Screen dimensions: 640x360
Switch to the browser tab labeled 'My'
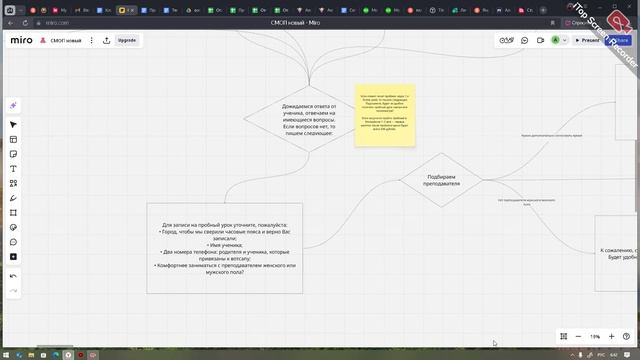tap(60, 10)
